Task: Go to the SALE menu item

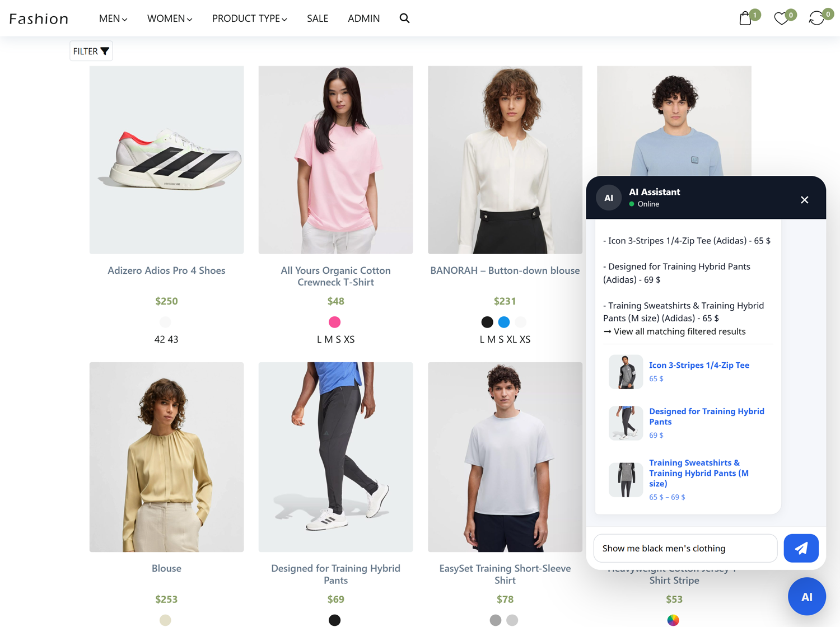Action: [x=318, y=18]
